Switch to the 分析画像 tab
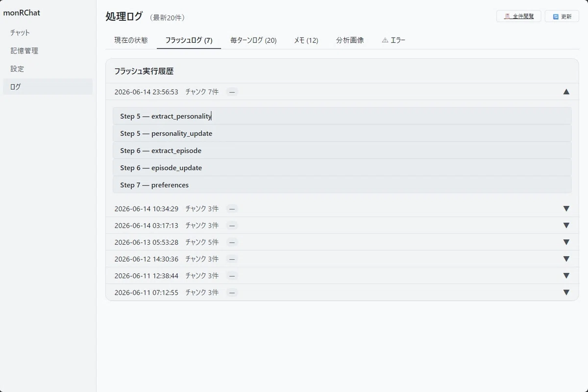Viewport: 588px width, 392px height. click(x=350, y=40)
